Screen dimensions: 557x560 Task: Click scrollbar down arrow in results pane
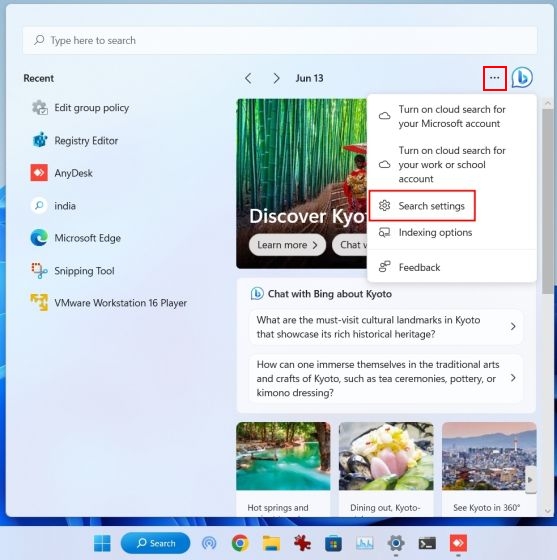[x=548, y=511]
